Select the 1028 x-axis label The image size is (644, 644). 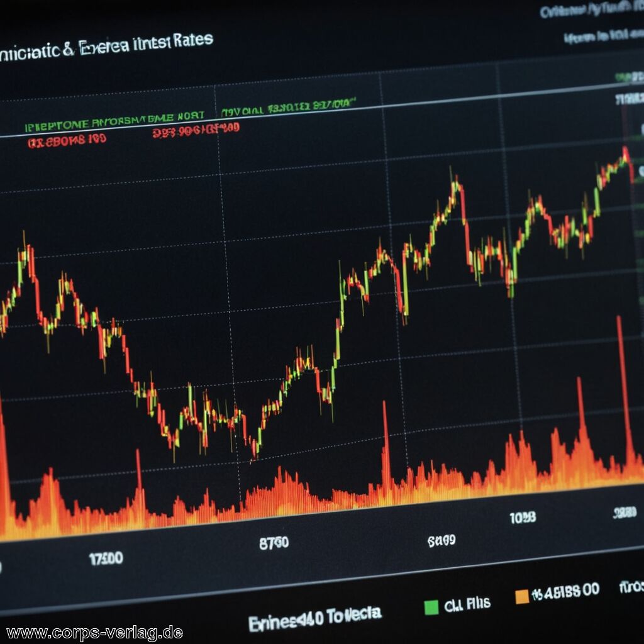pyautogui.click(x=523, y=517)
